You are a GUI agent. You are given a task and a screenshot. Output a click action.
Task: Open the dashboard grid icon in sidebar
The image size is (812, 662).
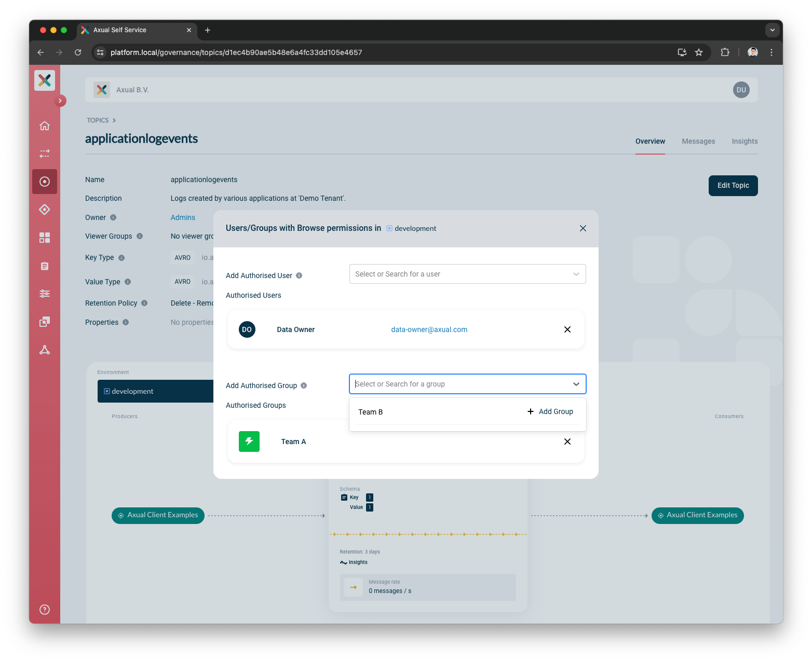(45, 238)
